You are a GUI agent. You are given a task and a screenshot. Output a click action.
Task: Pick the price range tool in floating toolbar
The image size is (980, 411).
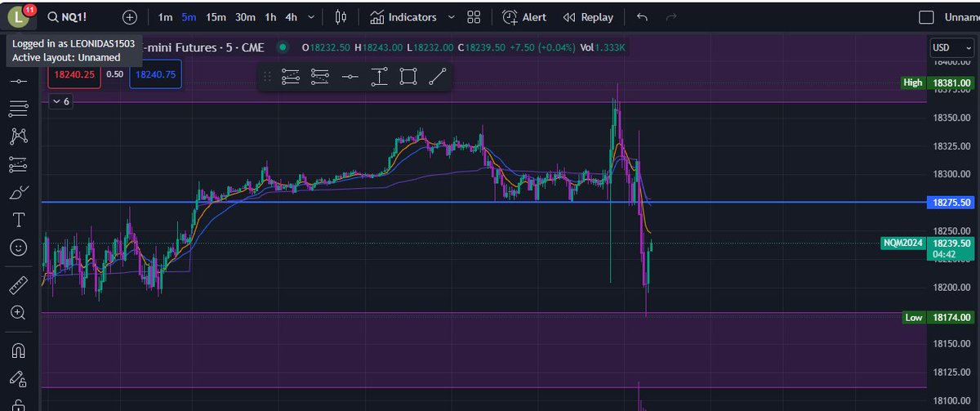click(x=379, y=77)
